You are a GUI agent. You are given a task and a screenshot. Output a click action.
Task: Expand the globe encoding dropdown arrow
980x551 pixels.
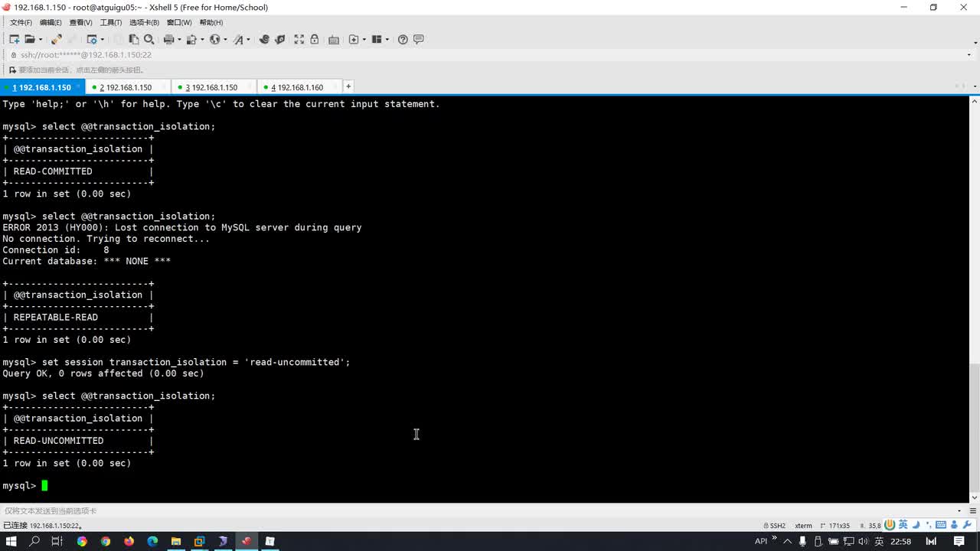tap(226, 40)
